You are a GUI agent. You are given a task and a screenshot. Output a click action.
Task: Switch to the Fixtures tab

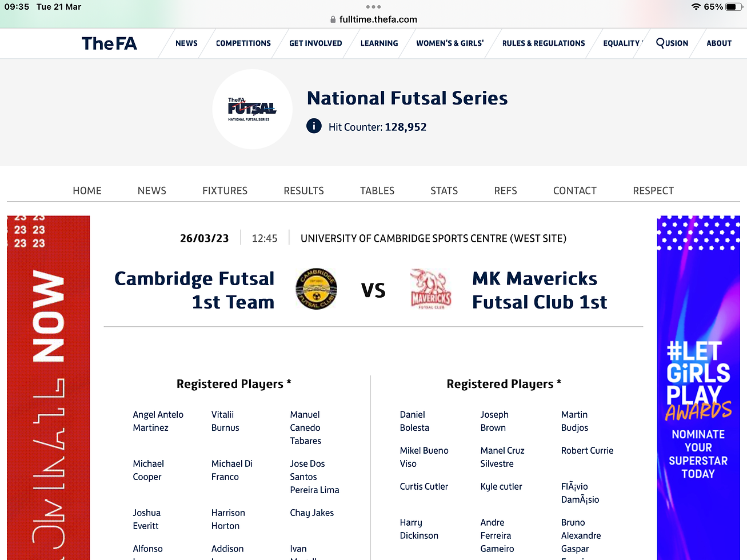coord(225,191)
